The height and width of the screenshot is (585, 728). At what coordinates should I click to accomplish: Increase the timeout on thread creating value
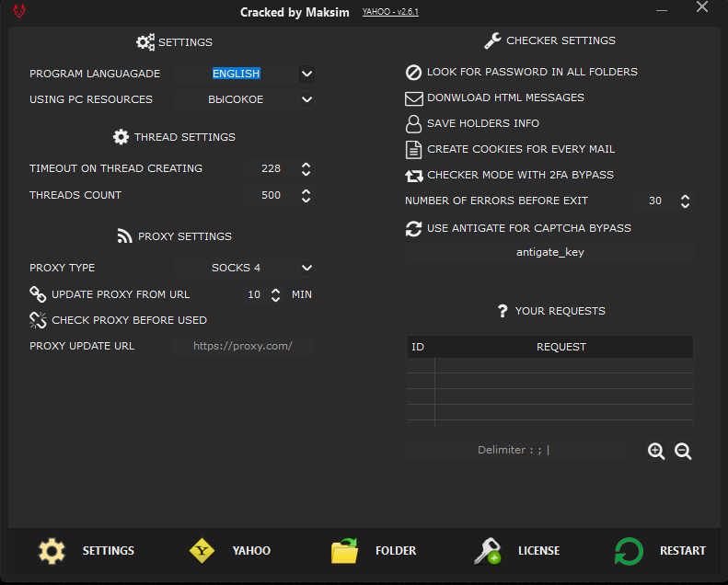[x=306, y=166]
